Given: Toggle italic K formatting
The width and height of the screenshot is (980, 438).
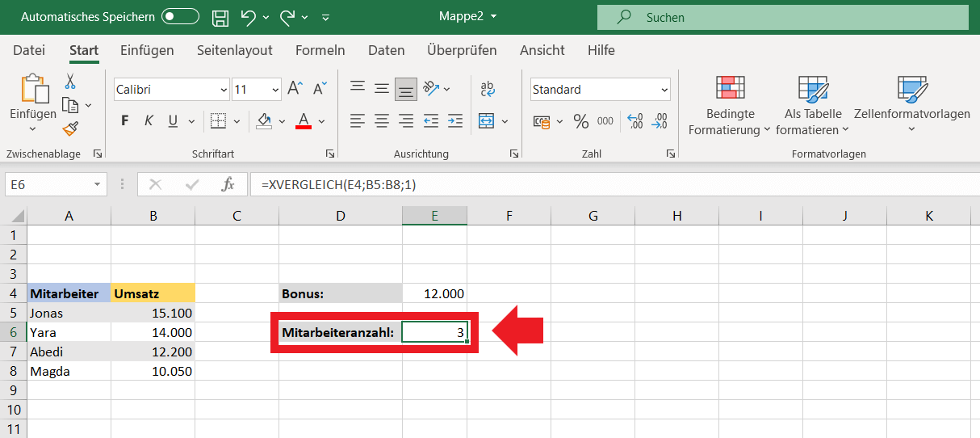Looking at the screenshot, I should (149, 121).
